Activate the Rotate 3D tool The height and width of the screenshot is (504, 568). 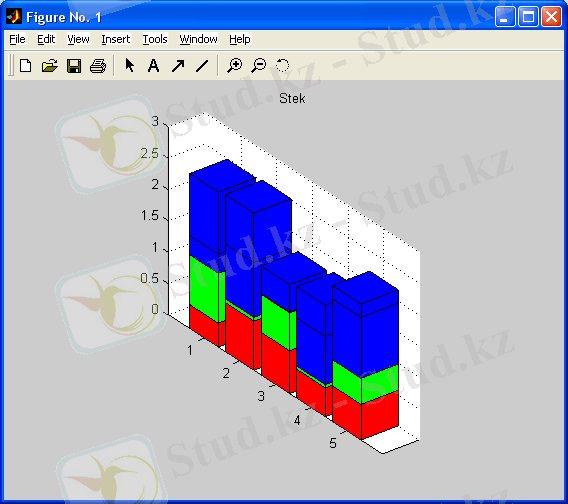click(283, 66)
